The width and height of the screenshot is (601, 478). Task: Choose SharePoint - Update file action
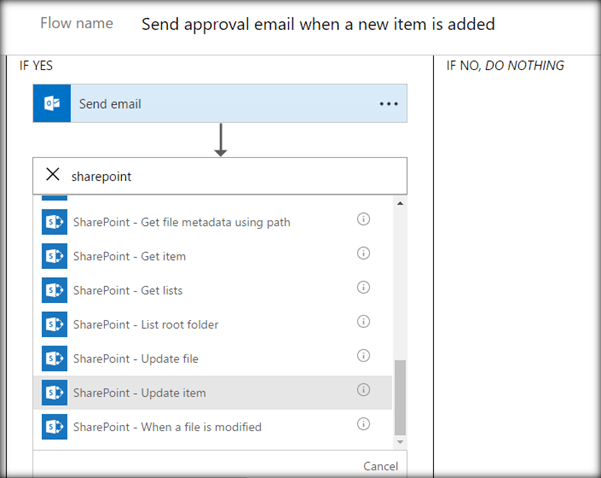[136, 358]
